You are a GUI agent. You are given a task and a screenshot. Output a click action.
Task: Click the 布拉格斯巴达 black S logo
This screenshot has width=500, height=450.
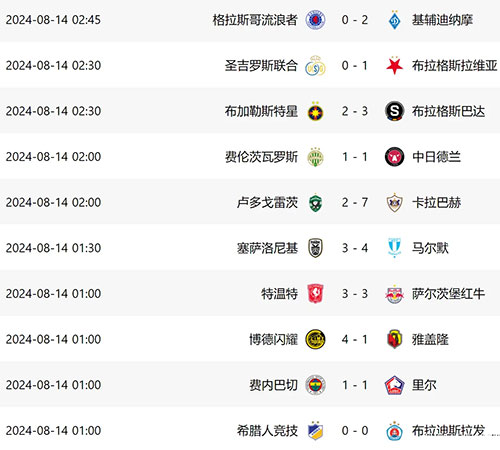pos(394,111)
